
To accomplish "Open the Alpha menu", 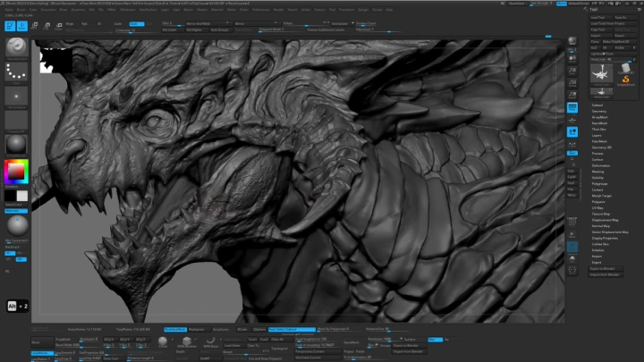I will (9, 10).
